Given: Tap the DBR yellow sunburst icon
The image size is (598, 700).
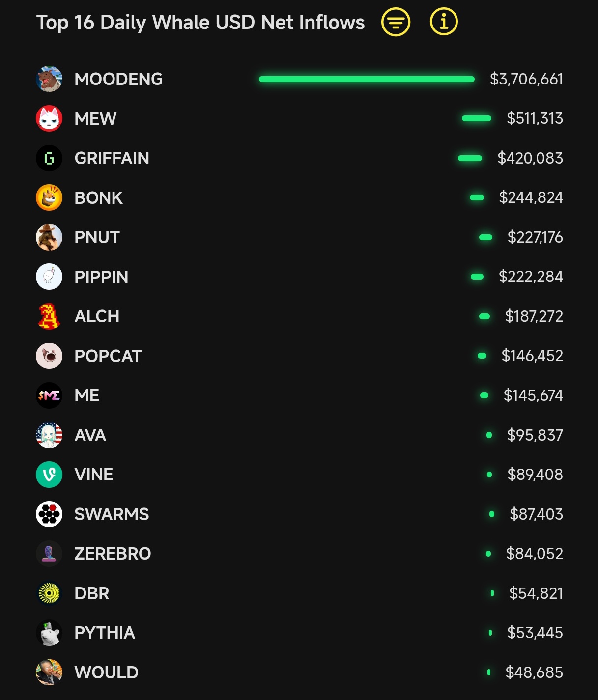Looking at the screenshot, I should tap(49, 593).
